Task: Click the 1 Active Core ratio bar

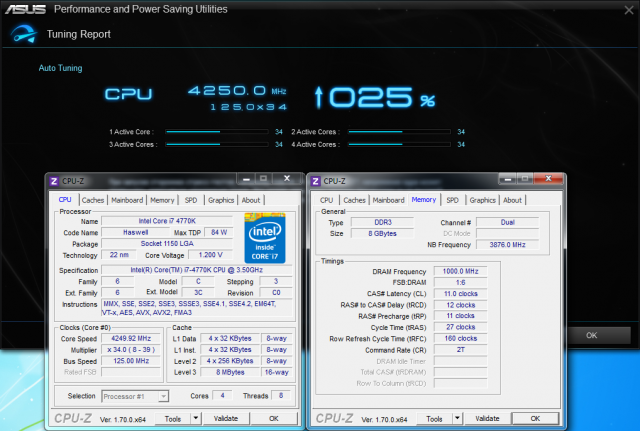Action: pos(217,132)
